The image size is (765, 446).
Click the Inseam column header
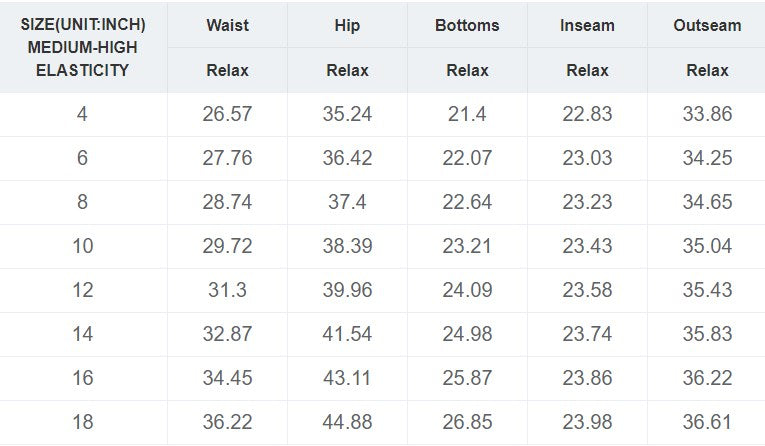point(587,25)
